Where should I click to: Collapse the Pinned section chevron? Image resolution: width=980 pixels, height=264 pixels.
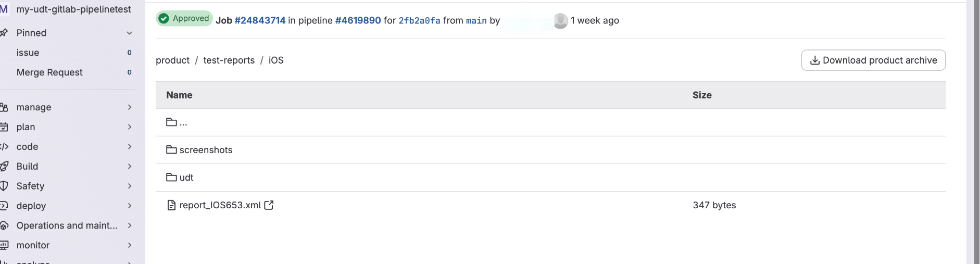pyautogui.click(x=130, y=33)
